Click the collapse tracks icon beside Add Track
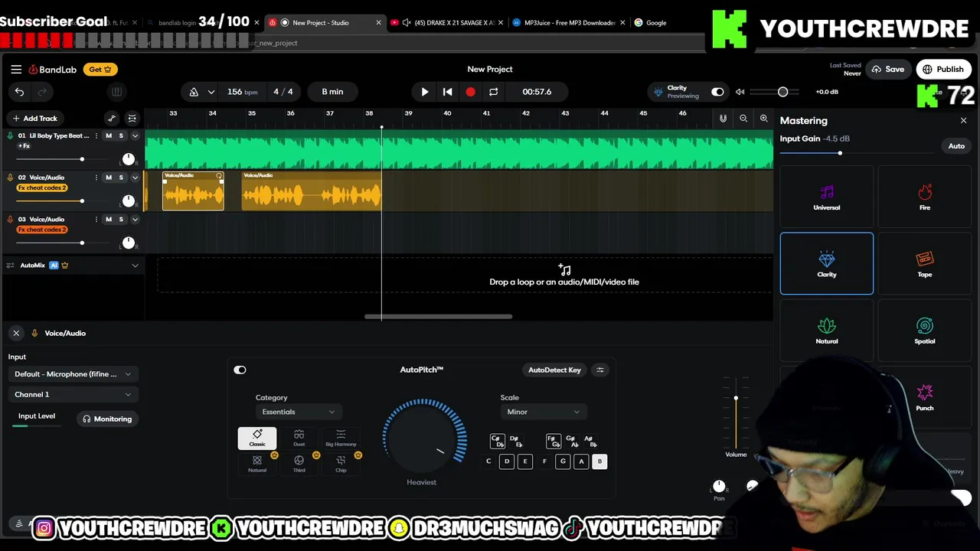Screen dimensions: 980x551 point(132,119)
